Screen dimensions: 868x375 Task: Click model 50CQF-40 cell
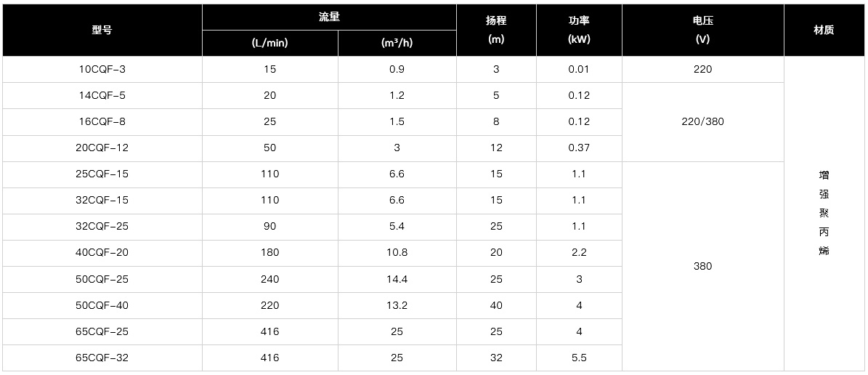click(x=102, y=305)
